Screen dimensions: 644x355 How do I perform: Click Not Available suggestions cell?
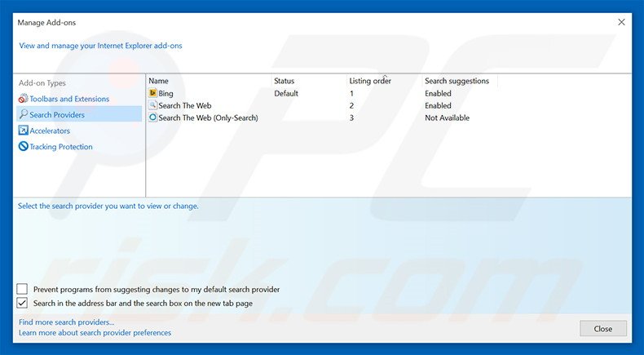447,118
